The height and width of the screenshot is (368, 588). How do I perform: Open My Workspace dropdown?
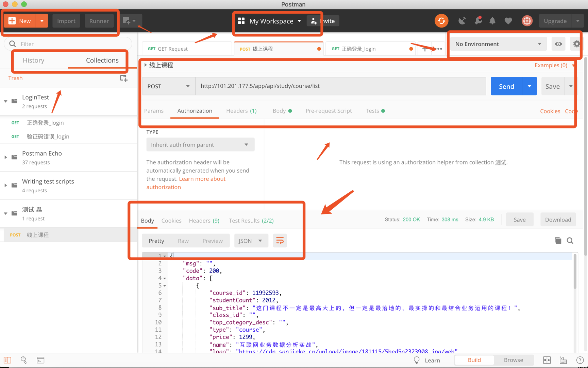(x=275, y=21)
